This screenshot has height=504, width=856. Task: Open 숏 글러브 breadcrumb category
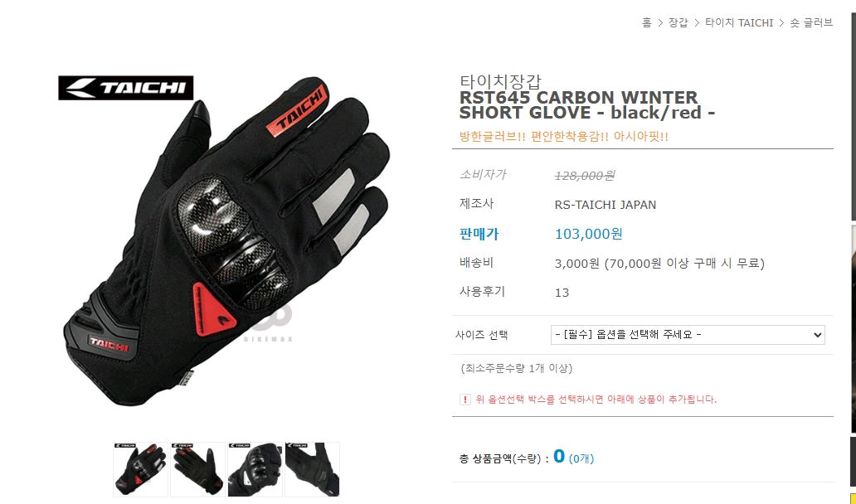810,23
